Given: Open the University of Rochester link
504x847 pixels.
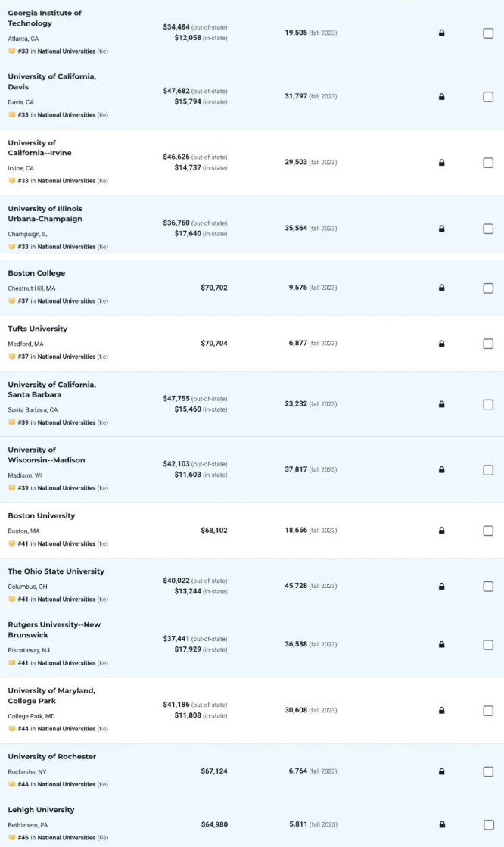Looking at the screenshot, I should pyautogui.click(x=52, y=756).
